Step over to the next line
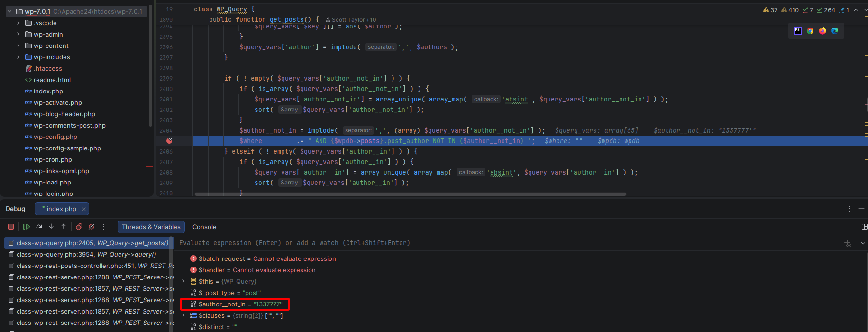The image size is (868, 332). coord(39,227)
